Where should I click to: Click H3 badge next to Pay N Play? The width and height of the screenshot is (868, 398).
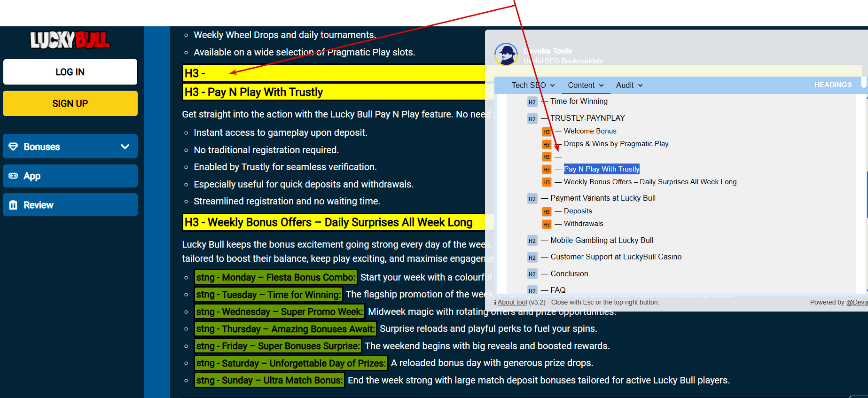point(547,170)
